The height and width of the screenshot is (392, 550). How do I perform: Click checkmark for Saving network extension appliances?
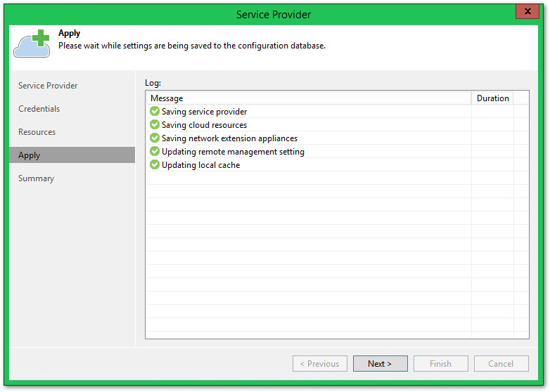click(x=155, y=138)
